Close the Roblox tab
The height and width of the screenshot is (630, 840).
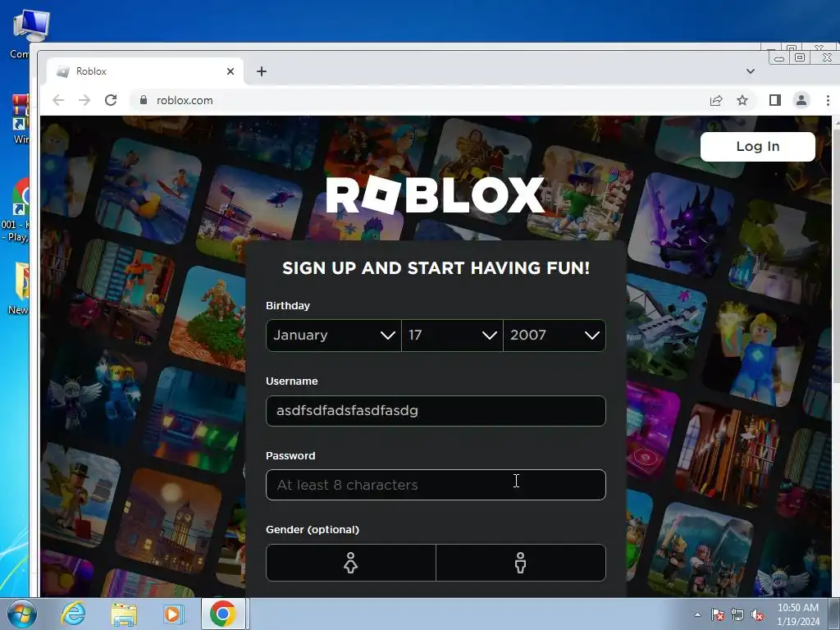(x=231, y=71)
